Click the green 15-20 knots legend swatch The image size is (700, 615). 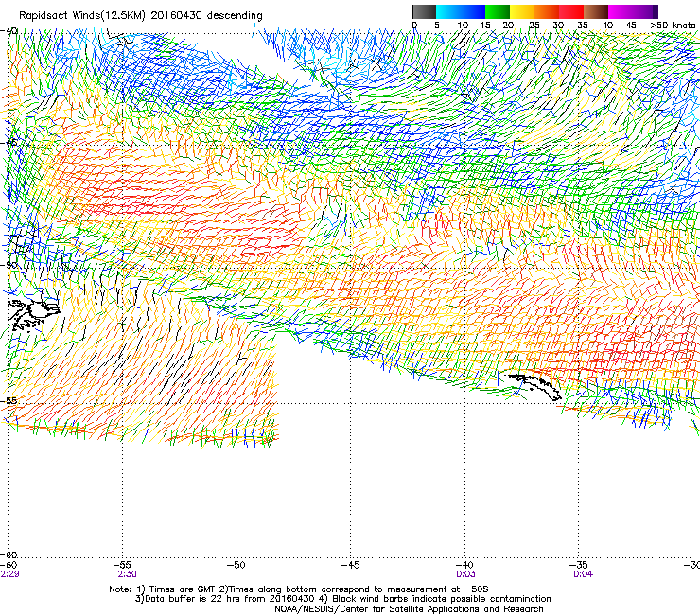click(498, 11)
